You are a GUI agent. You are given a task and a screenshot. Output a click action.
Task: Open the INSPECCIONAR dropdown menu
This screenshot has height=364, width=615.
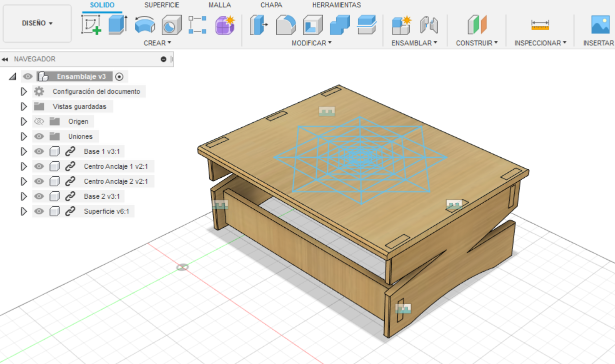click(541, 43)
